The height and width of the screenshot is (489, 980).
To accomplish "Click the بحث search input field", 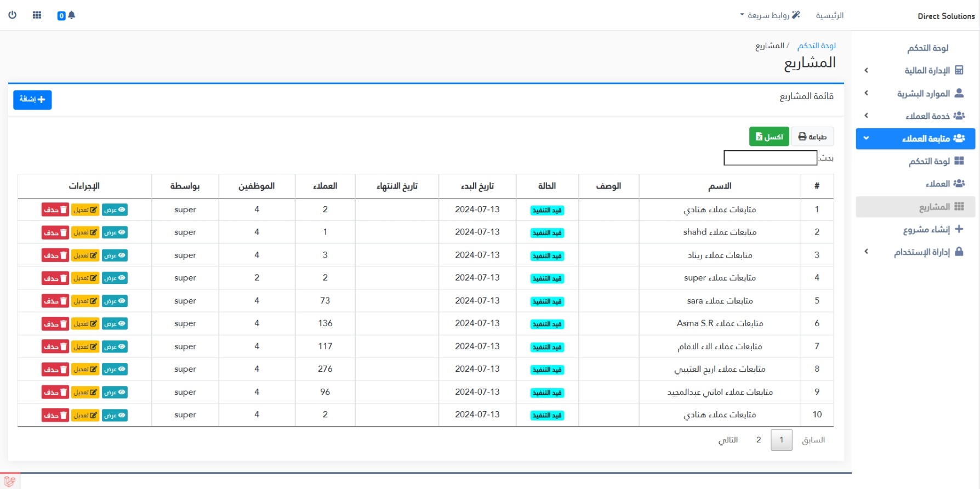I will [771, 158].
